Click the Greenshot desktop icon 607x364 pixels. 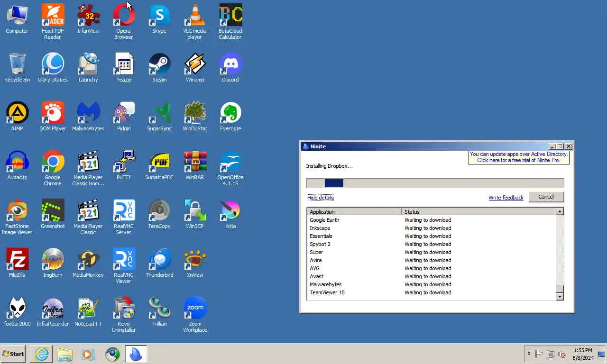coord(53,214)
